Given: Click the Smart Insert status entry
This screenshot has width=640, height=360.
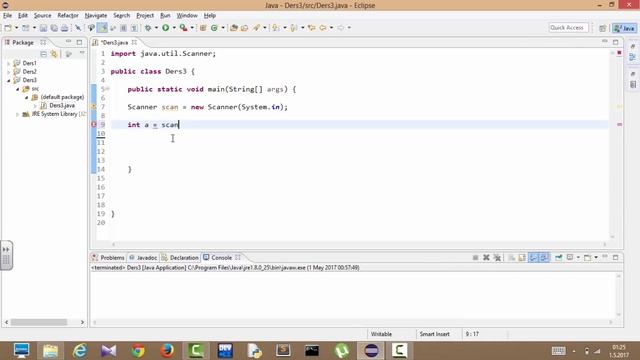Looking at the screenshot, I should tap(434, 334).
